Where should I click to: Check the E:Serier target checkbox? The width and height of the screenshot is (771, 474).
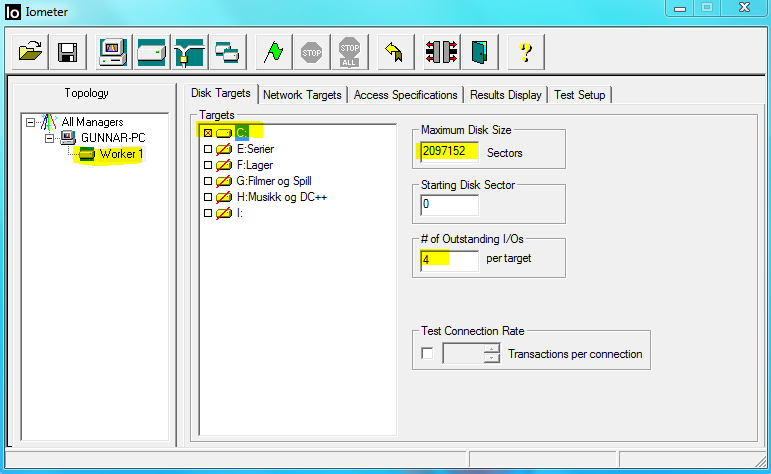(x=208, y=149)
